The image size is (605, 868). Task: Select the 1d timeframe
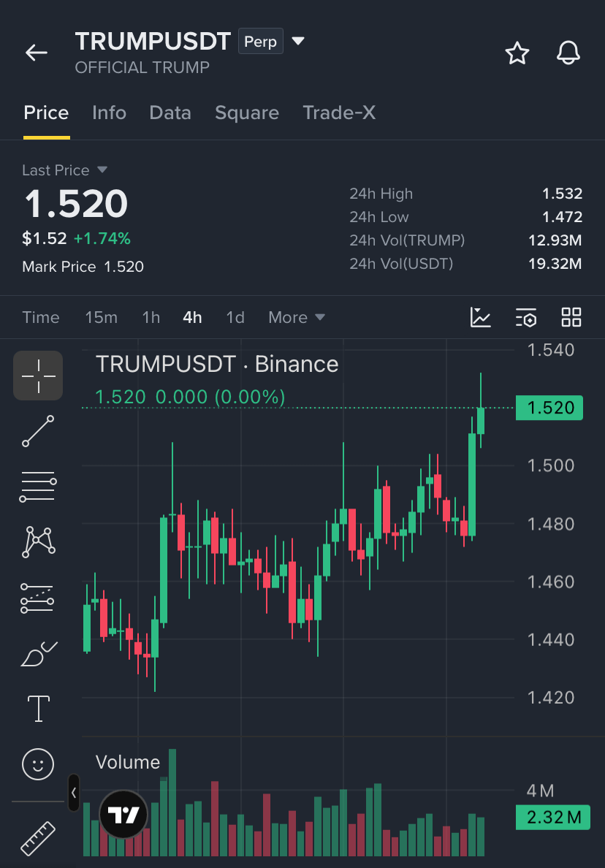[235, 317]
